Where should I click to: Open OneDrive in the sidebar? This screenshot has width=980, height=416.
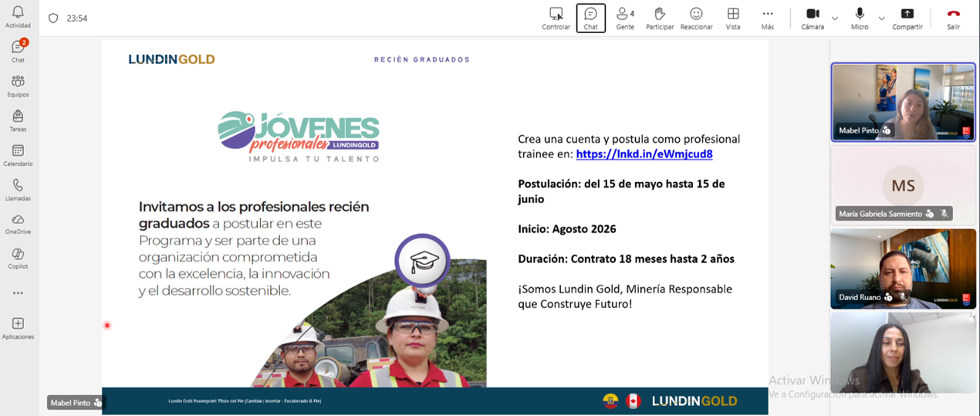pyautogui.click(x=18, y=224)
